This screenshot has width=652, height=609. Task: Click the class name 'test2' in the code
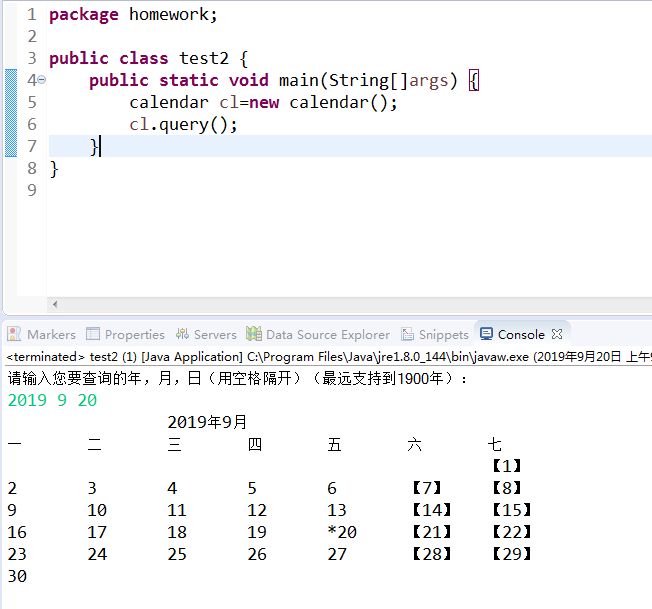click(204, 58)
